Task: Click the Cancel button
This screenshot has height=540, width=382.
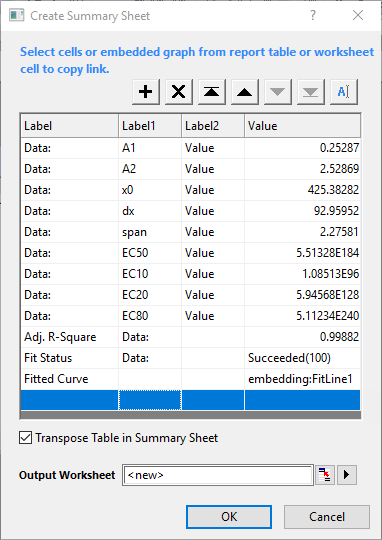Action: point(327,517)
